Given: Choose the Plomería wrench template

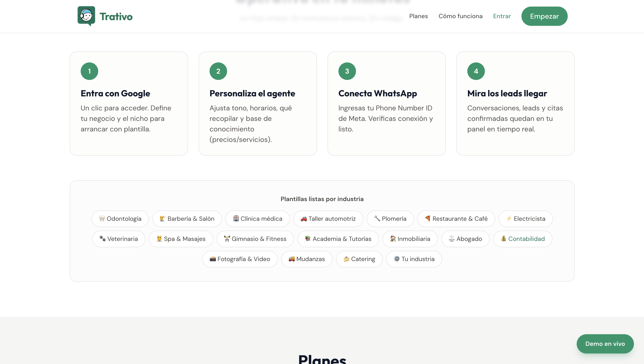Looking at the screenshot, I should (x=390, y=219).
